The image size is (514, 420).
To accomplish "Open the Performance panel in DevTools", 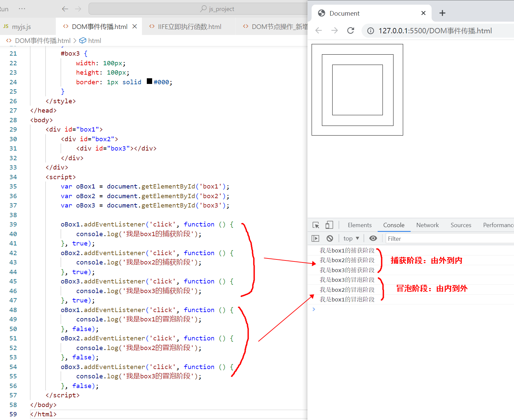I will [498, 225].
